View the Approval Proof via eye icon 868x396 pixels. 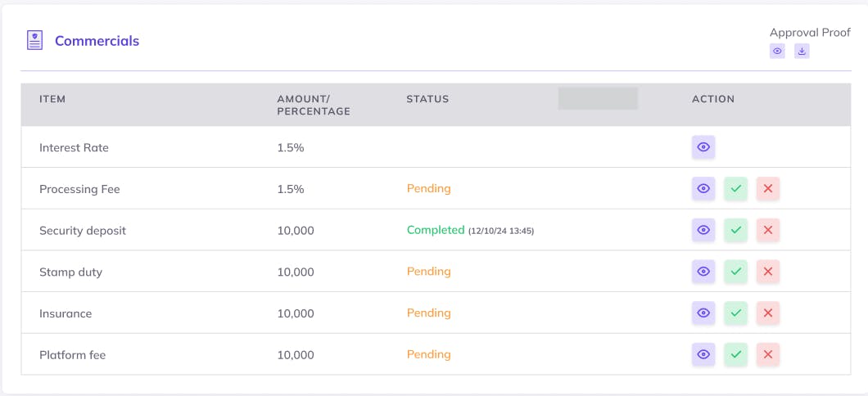[777, 51]
